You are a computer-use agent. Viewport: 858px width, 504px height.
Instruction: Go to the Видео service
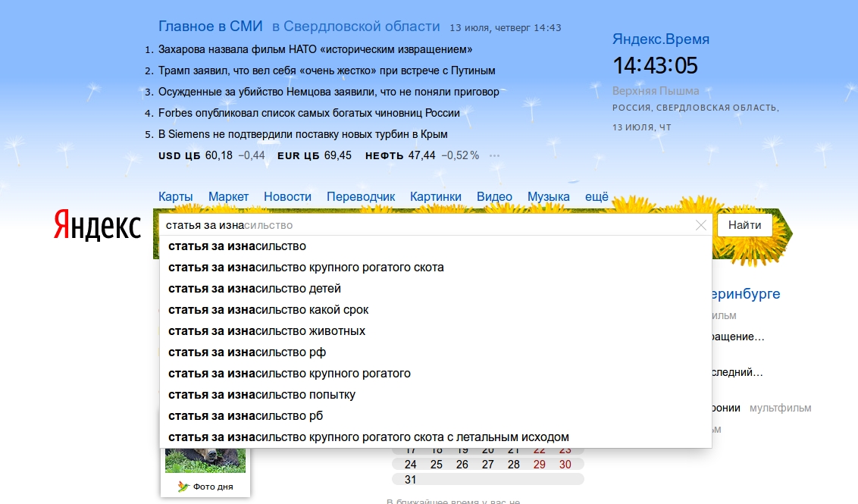click(x=494, y=196)
